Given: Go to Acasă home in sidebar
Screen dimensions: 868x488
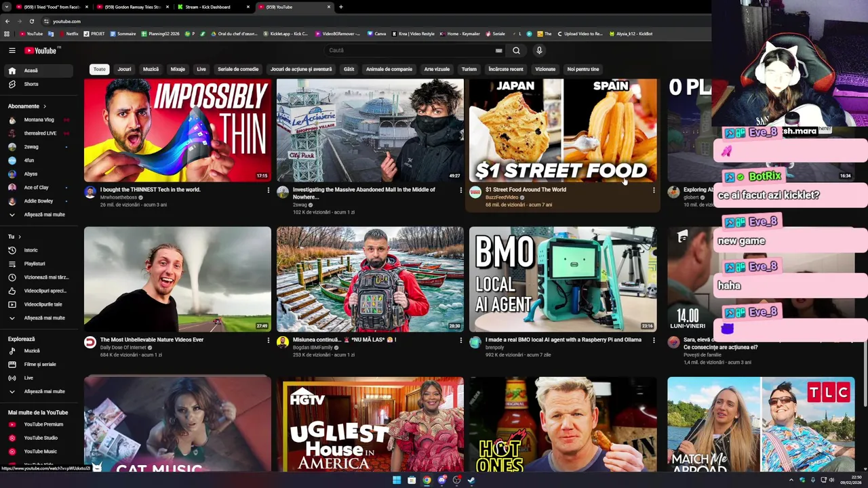Looking at the screenshot, I should pyautogui.click(x=39, y=70).
